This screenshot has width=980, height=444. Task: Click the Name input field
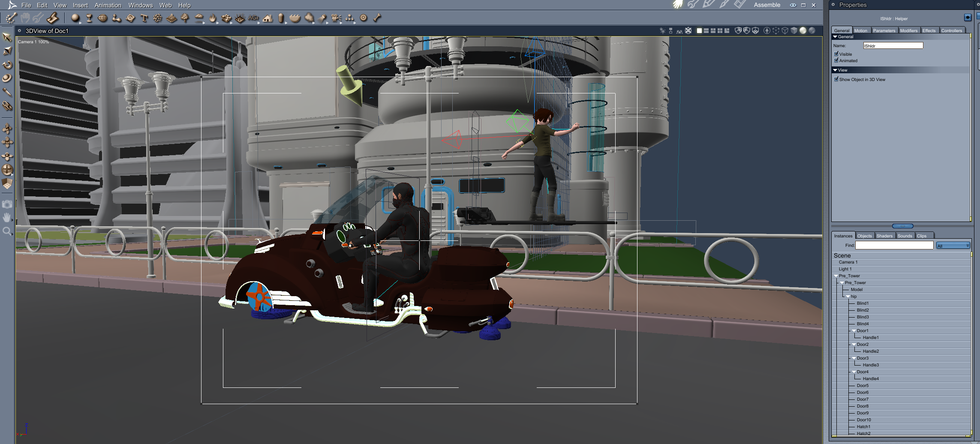click(893, 45)
